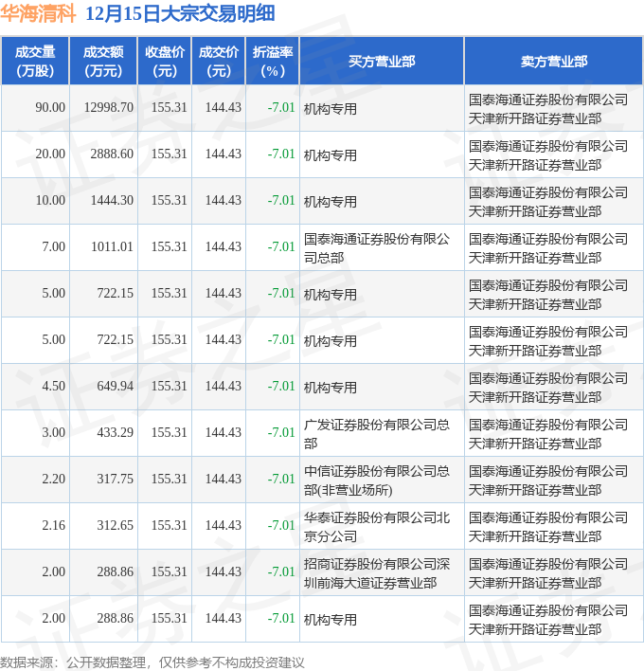The image size is (644, 671).
Task: Click the 华海清科 stock name title
Action: tap(38, 13)
